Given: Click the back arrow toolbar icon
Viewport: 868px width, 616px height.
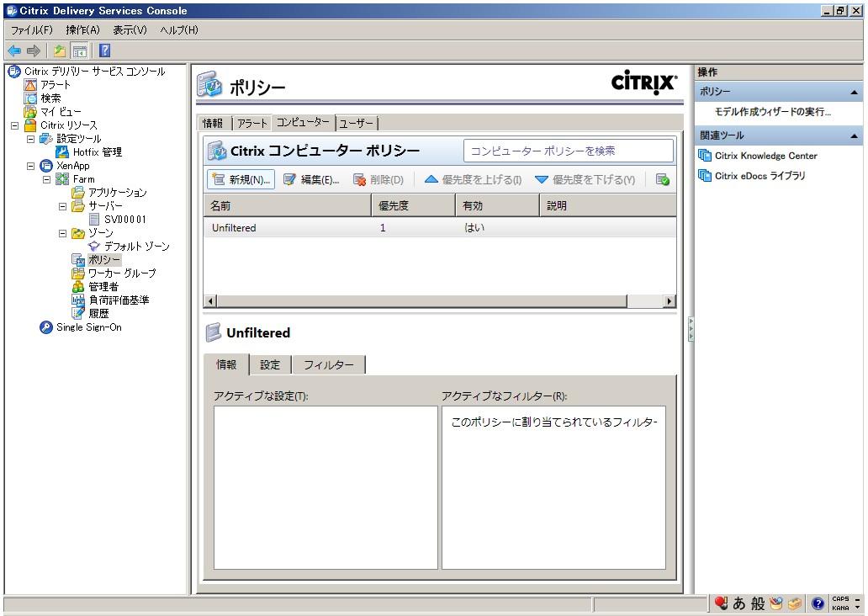Looking at the screenshot, I should pos(14,50).
